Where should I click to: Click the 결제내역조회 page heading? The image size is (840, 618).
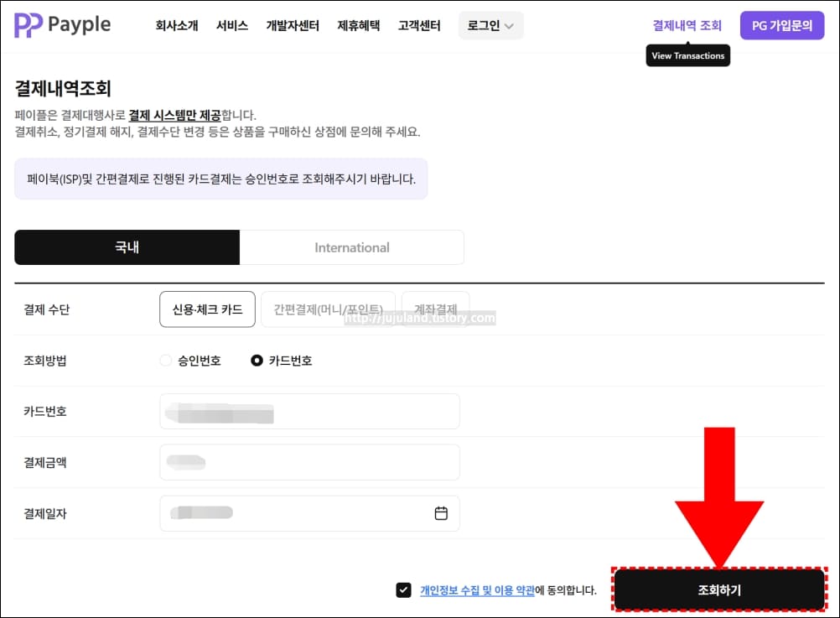(63, 88)
